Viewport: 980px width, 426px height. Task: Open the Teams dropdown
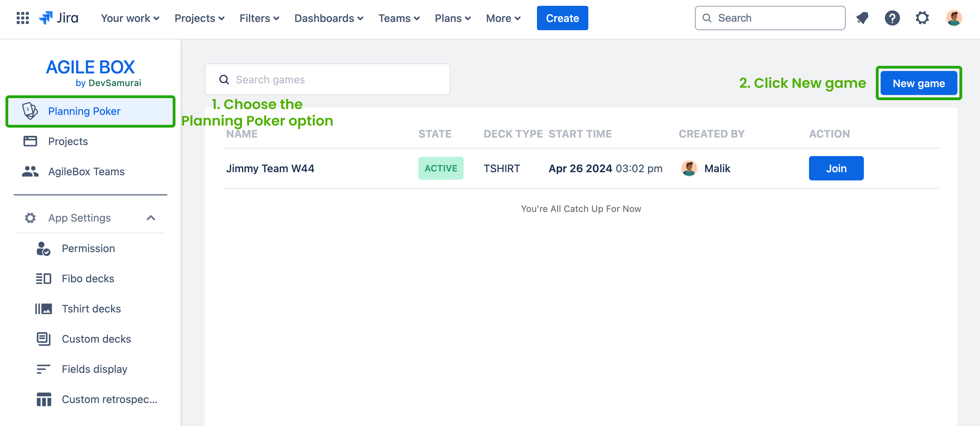(x=399, y=18)
